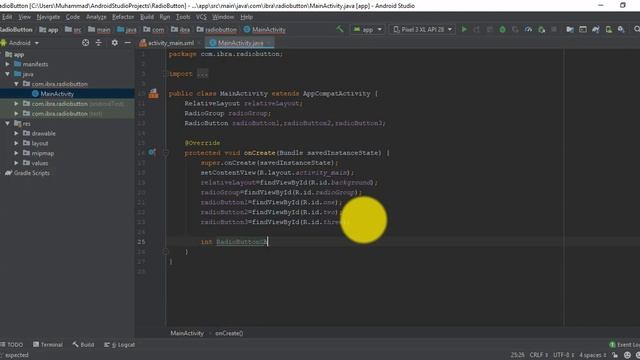Click MainActivity breadcrumb in navigation bar

265,29
